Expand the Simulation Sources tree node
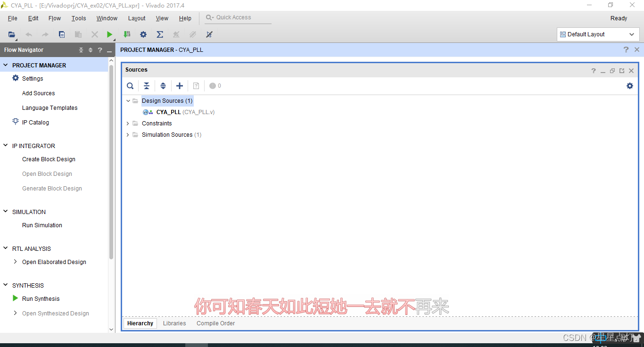 coord(127,134)
